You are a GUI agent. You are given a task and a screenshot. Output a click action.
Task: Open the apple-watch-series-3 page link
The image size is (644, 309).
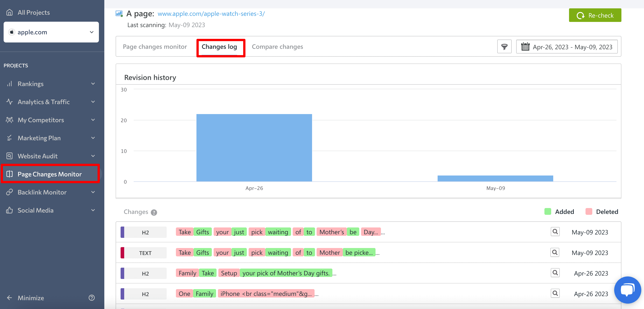(x=211, y=14)
